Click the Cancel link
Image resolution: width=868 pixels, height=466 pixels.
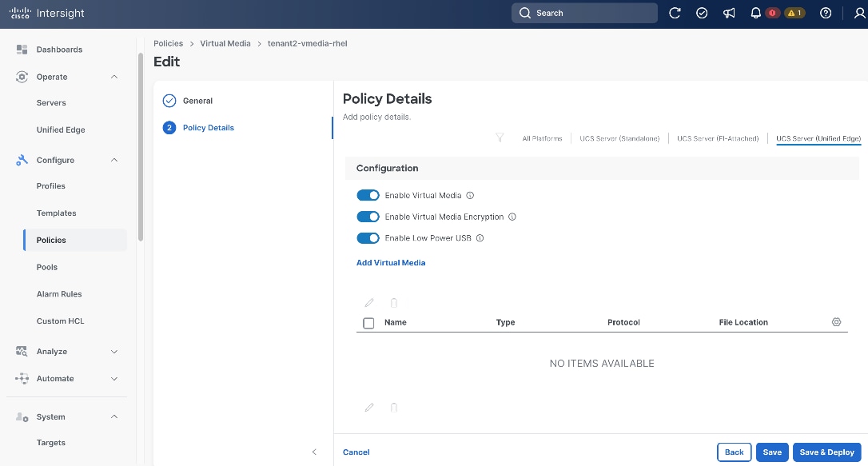tap(356, 452)
